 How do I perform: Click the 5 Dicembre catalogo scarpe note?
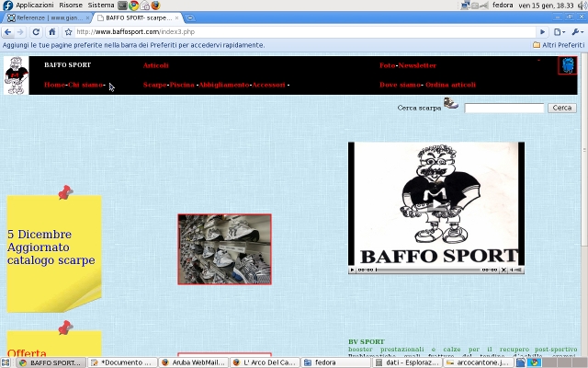[54, 254]
